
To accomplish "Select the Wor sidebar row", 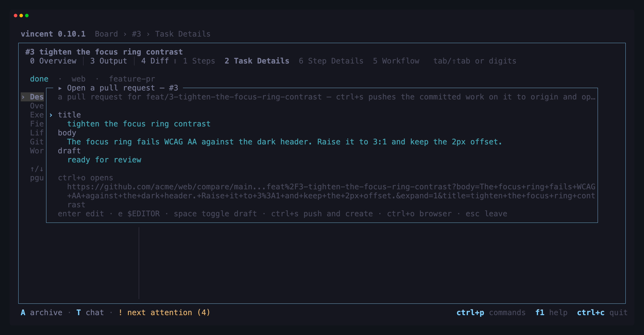I will click(37, 151).
